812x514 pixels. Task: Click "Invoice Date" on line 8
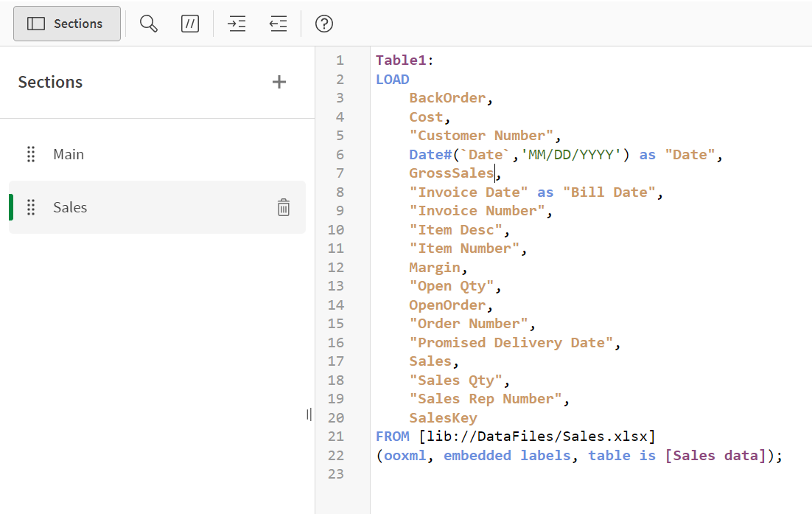click(469, 192)
